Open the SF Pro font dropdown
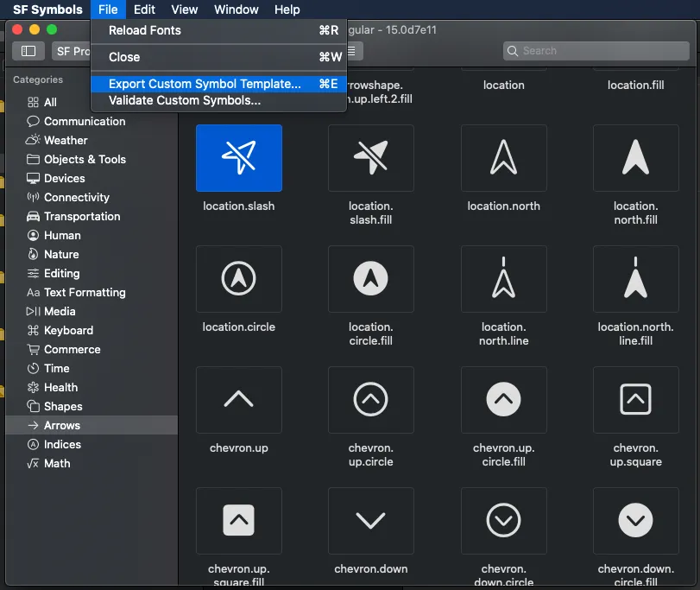700x590 pixels. (x=72, y=51)
